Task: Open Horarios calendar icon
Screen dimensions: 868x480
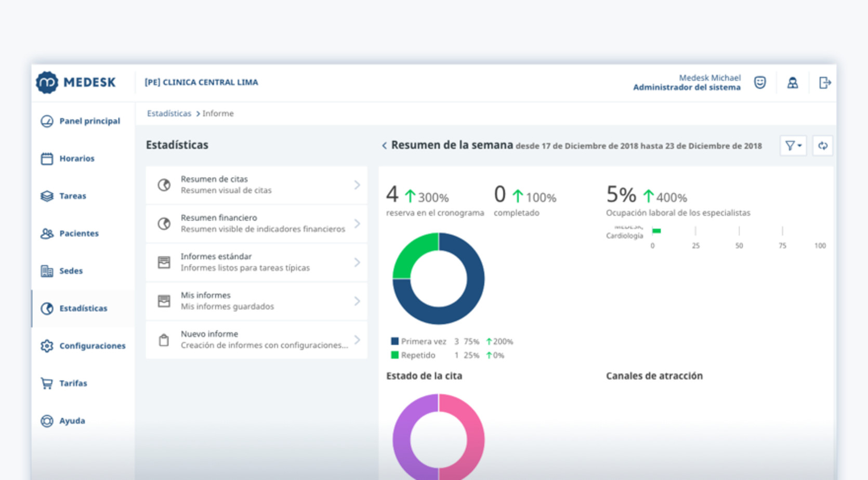Action: [x=47, y=158]
